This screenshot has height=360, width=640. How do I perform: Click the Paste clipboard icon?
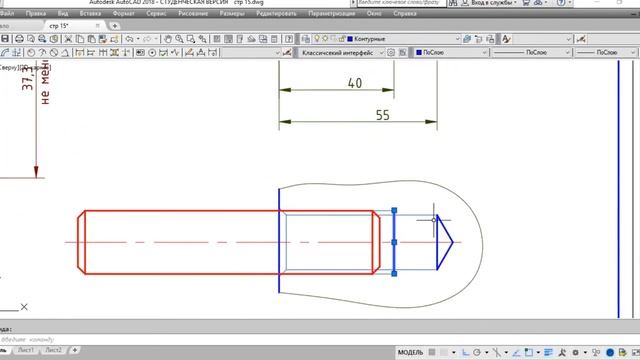[x=91, y=39]
